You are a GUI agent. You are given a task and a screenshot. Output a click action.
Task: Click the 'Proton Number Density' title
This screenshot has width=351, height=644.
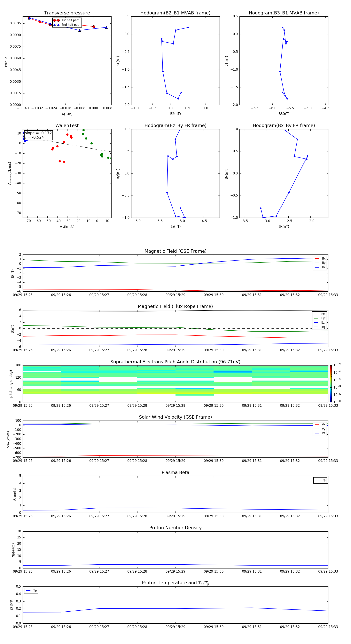click(x=175, y=528)
